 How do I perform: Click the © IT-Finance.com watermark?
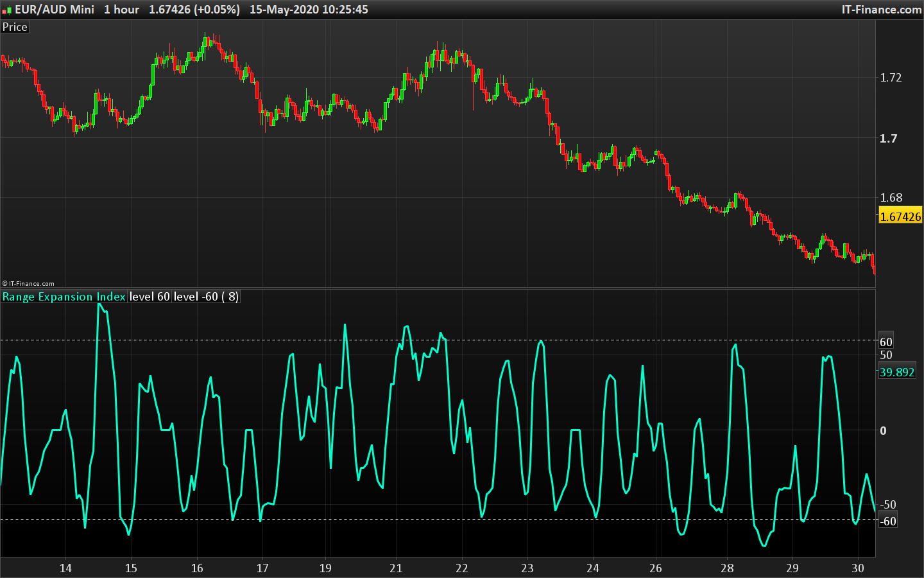(28, 283)
